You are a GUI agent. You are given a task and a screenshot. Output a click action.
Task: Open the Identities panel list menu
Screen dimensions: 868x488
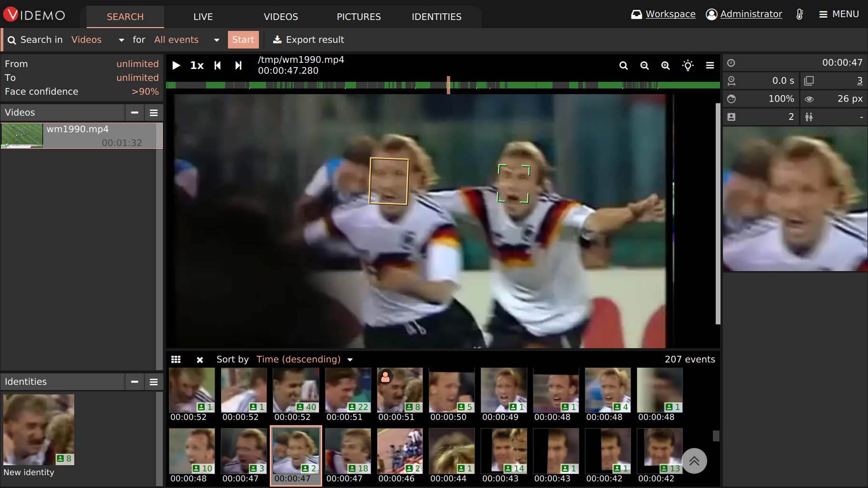(154, 382)
